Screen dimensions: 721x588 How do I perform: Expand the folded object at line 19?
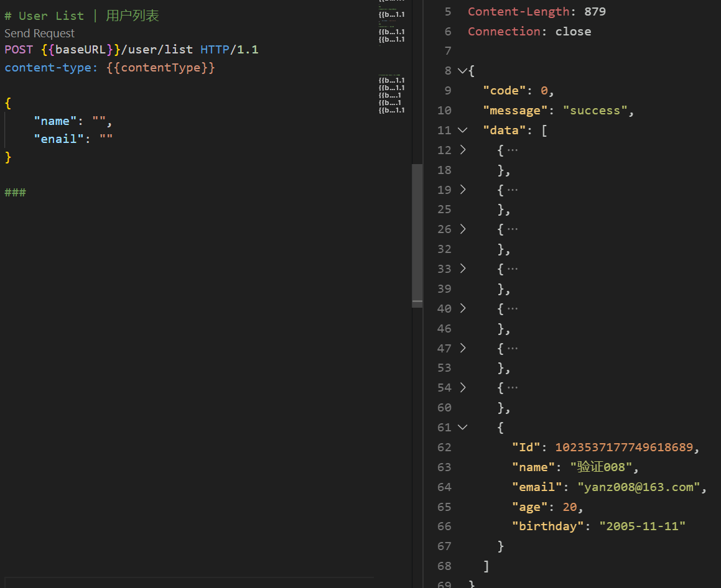(x=462, y=190)
